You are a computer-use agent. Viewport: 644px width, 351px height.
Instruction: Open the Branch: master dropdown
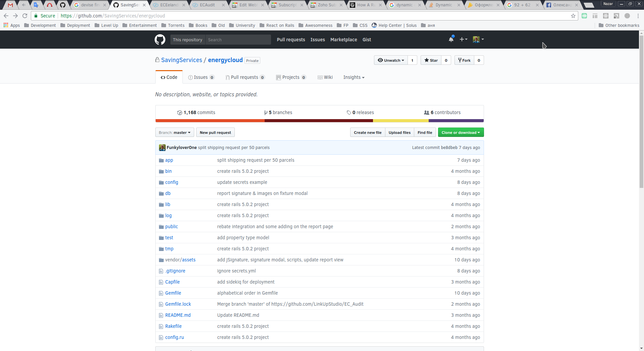174,133
